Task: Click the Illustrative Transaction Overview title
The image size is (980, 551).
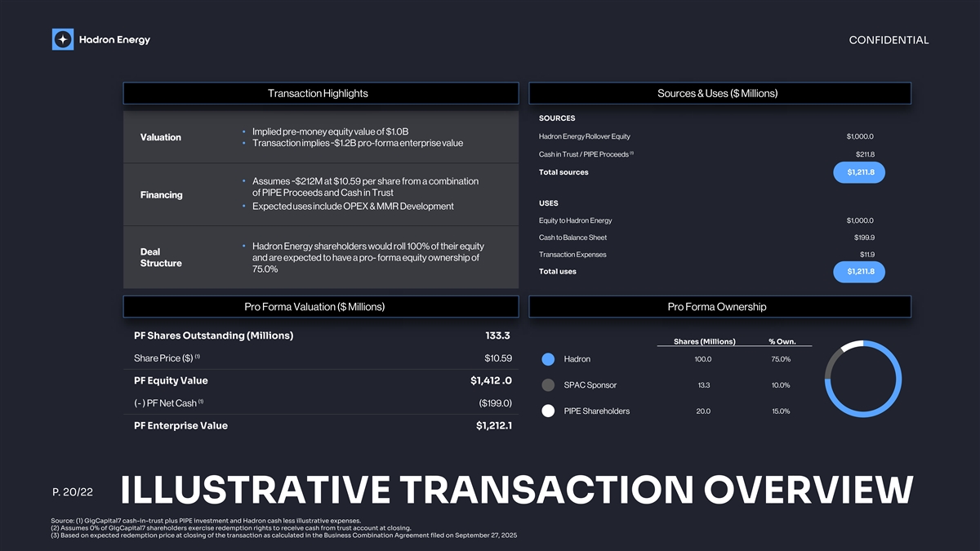Action: tap(516, 491)
